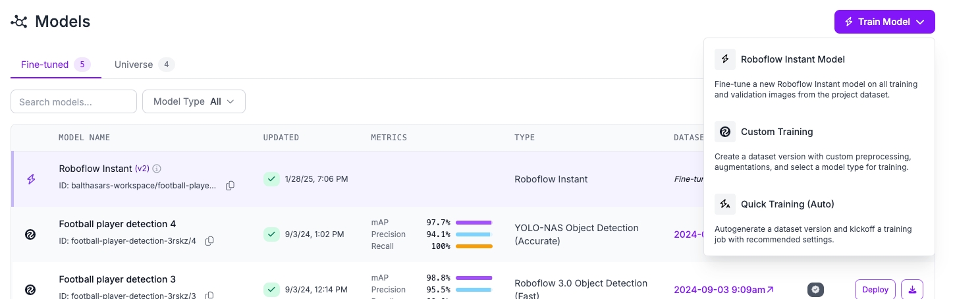980x299 pixels.
Task: Click the Custom Training icon in the menu
Action: coord(725,132)
